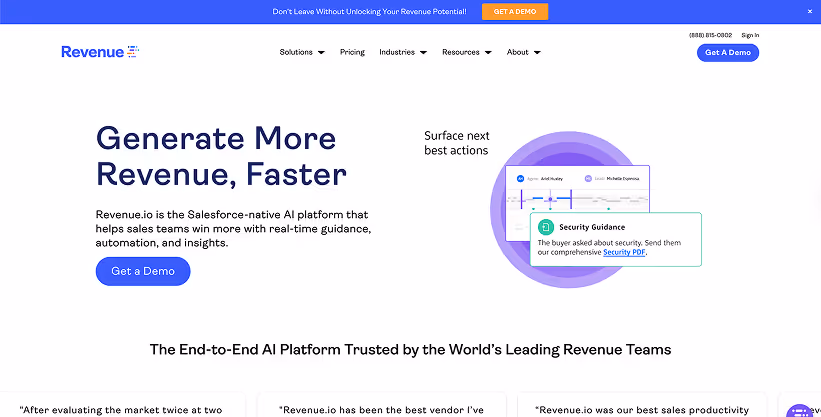Click the "Security Guidance" card title
821x417 pixels.
(592, 227)
